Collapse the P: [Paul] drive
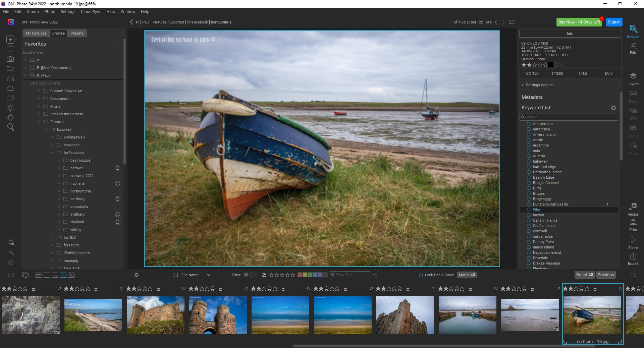 [25, 75]
